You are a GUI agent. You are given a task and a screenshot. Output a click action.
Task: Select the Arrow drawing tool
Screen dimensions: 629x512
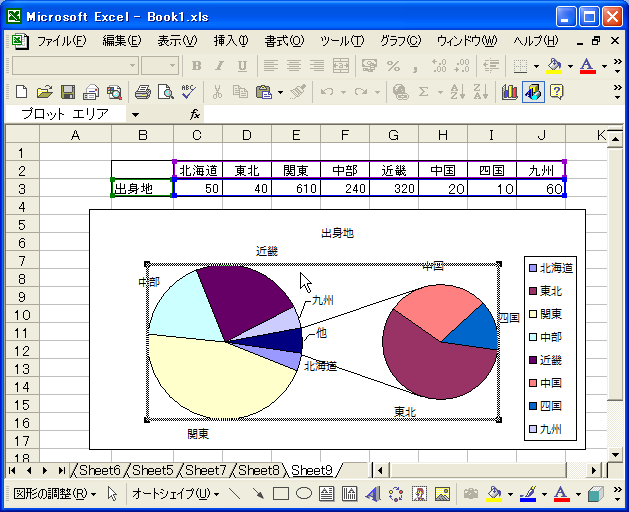tap(258, 494)
